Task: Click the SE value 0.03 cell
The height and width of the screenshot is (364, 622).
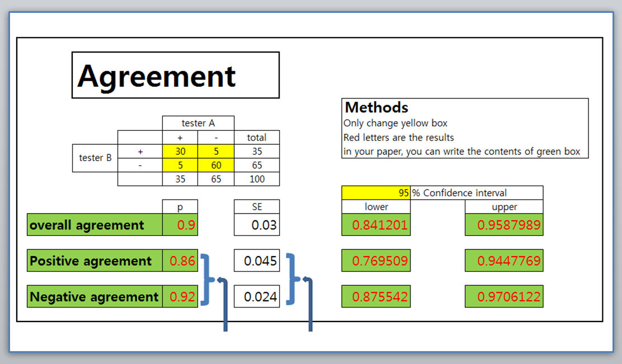Action: [x=256, y=224]
